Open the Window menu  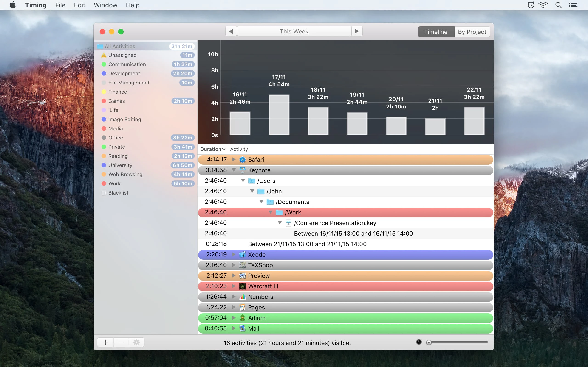(105, 5)
